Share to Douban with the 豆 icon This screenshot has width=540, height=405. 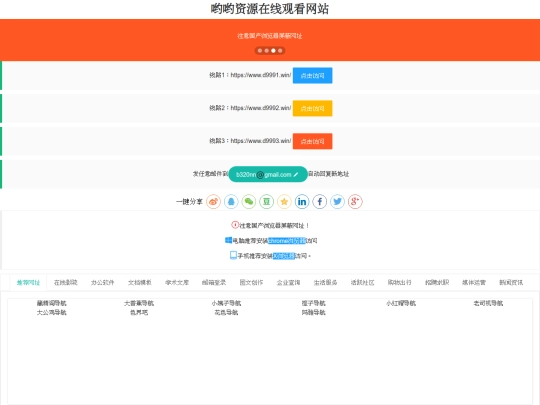(267, 201)
